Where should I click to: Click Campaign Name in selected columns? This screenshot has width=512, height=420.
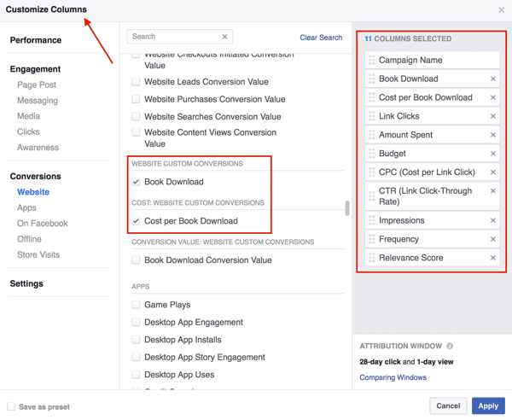(x=410, y=60)
